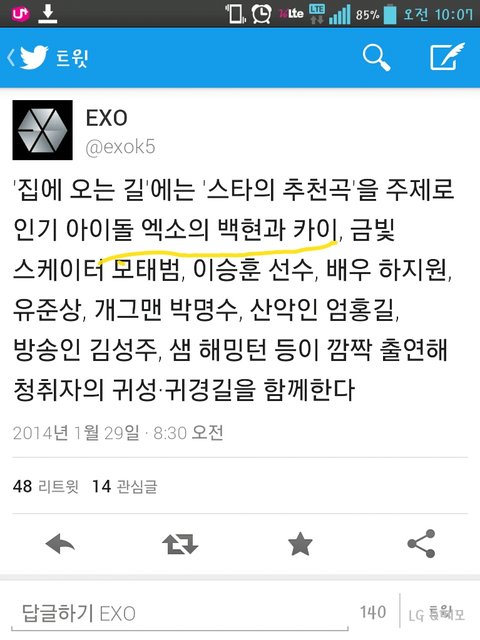The width and height of the screenshot is (480, 640).
Task: Retweet this EXO tweet
Action: pos(180,544)
